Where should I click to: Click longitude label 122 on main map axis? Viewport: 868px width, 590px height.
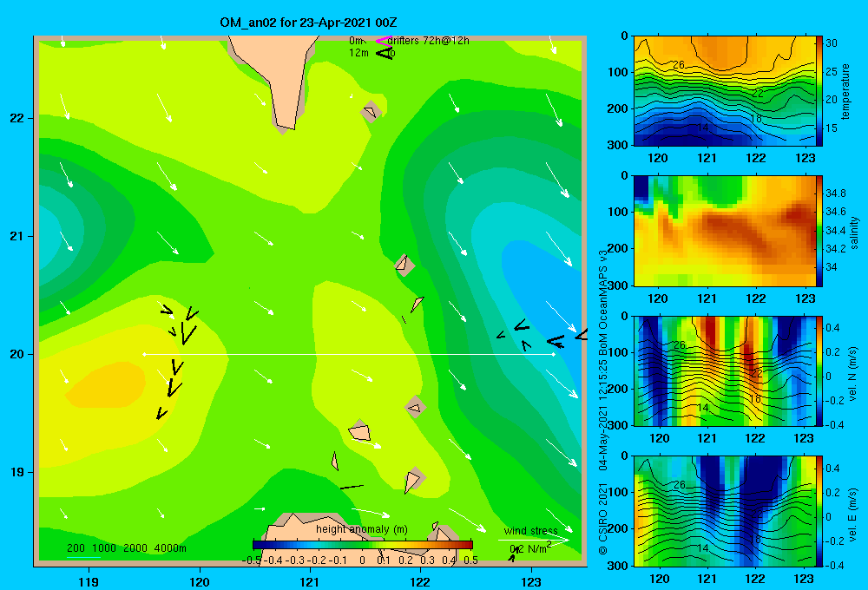coord(420,581)
